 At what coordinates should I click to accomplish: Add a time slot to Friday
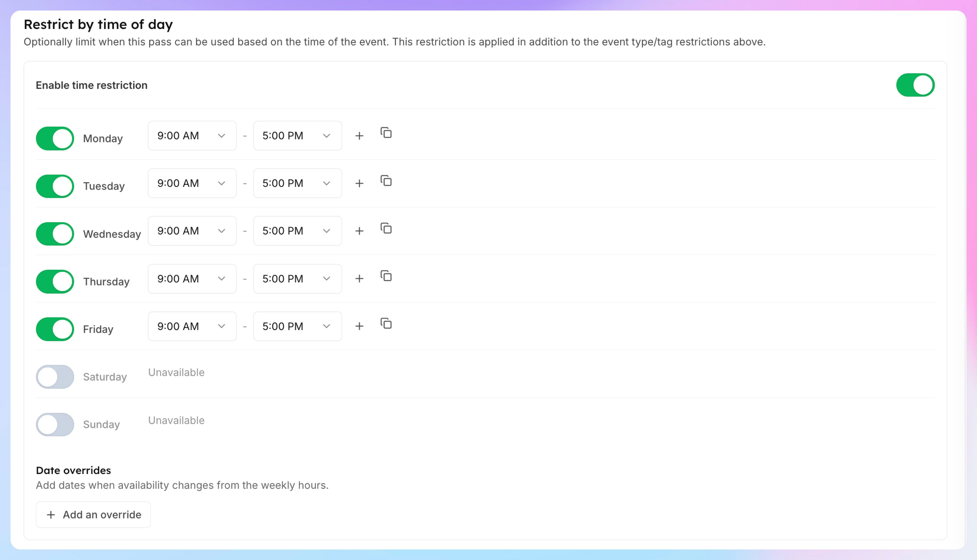point(359,327)
